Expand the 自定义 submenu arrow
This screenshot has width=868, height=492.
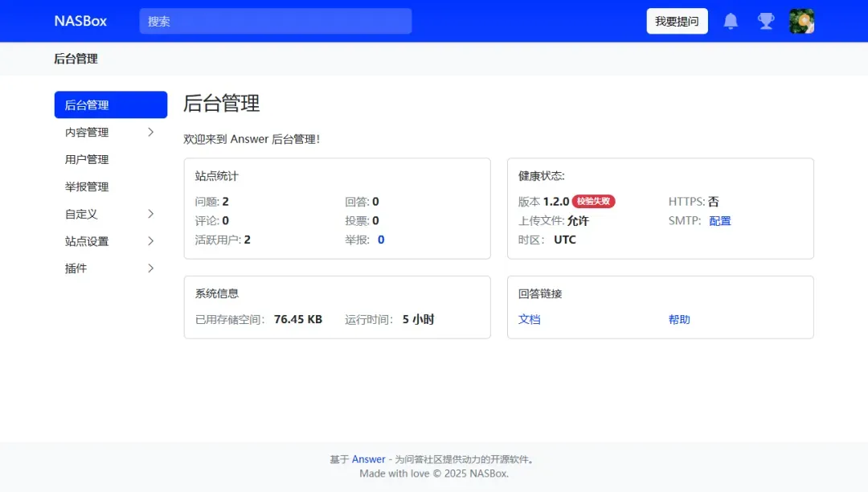150,214
